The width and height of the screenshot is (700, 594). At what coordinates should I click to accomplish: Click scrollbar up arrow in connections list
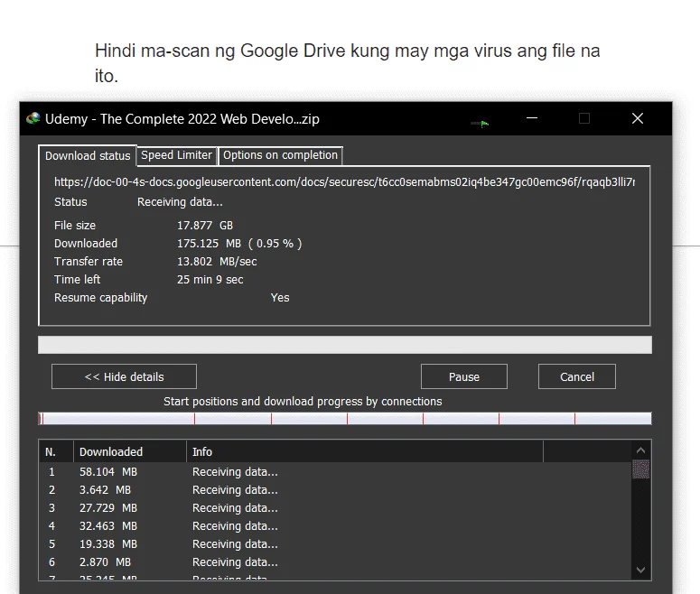coord(640,450)
